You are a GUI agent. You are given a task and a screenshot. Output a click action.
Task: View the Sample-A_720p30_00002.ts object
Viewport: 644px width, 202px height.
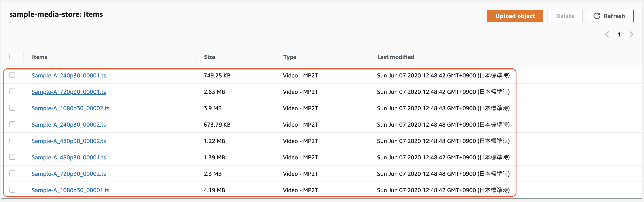tap(69, 174)
